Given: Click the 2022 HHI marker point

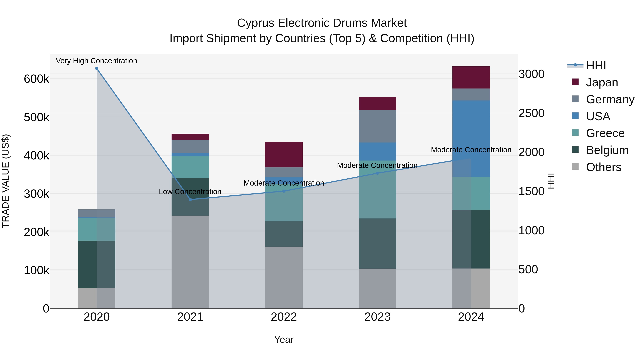Looking at the screenshot, I should pyautogui.click(x=284, y=191).
